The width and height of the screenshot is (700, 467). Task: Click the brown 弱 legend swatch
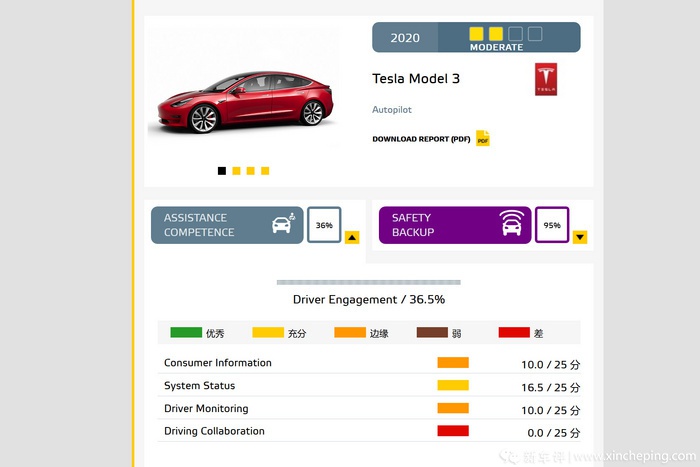click(432, 332)
